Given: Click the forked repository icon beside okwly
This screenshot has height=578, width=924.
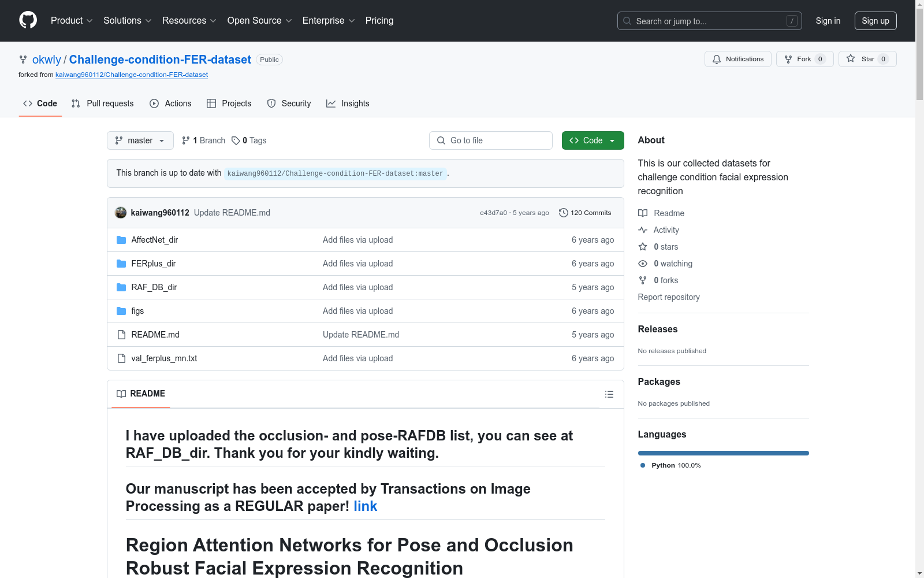Looking at the screenshot, I should [x=23, y=60].
